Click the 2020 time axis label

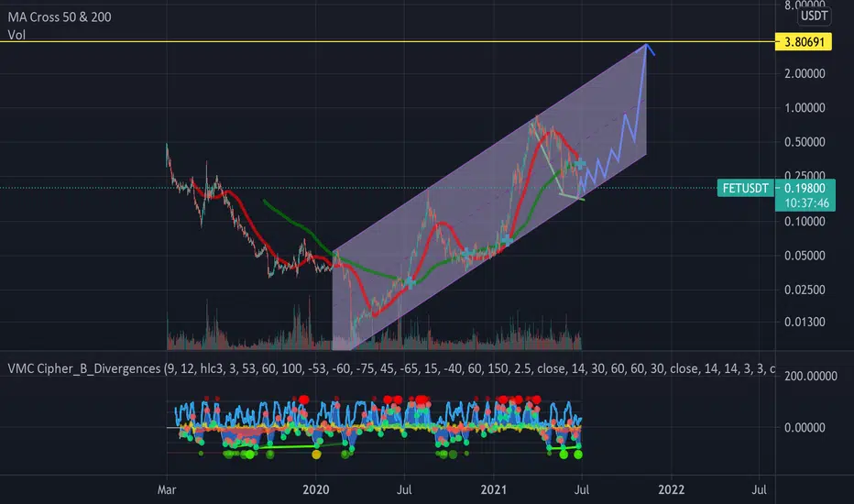[316, 490]
